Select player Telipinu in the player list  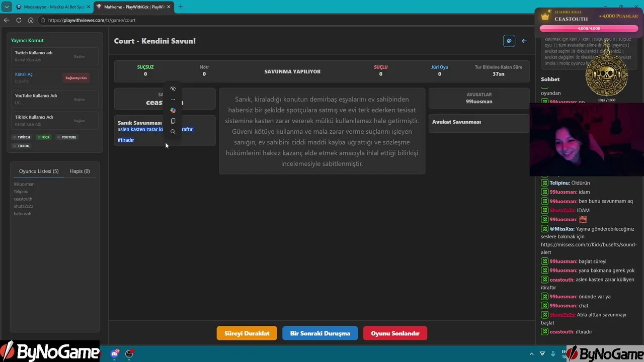point(21,192)
